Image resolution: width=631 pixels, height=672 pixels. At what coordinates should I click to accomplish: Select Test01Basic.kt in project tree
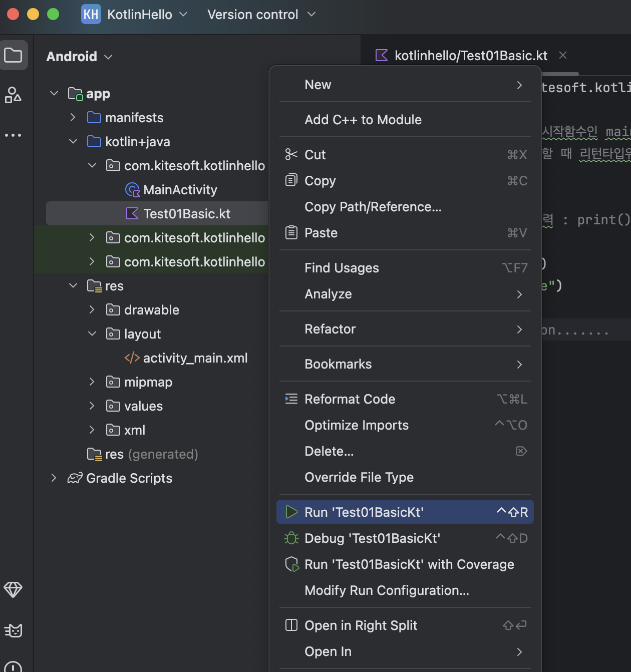point(187,214)
